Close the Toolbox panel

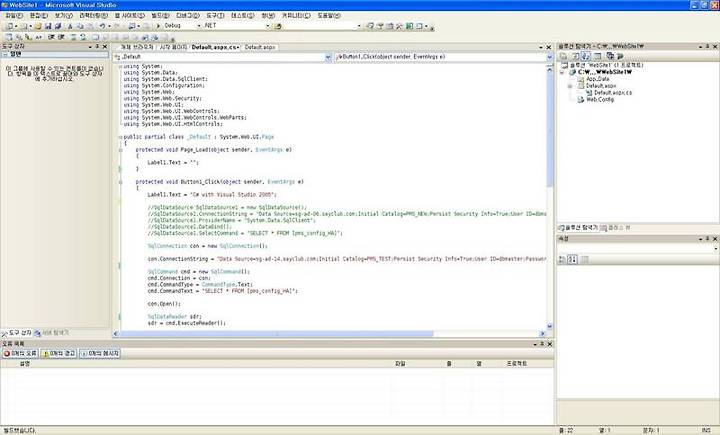[105, 46]
